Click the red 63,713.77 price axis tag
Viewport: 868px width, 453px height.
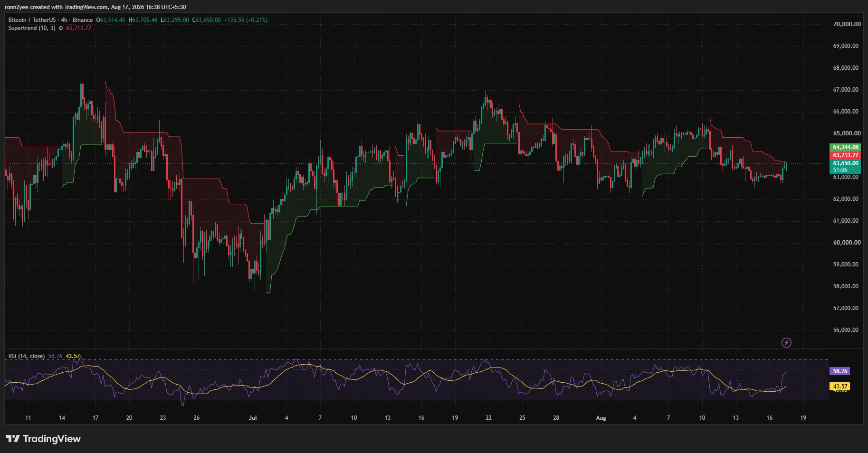846,155
